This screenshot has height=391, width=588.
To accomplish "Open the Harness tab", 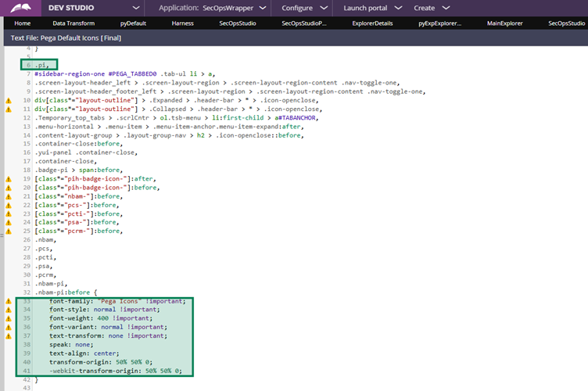I will [183, 23].
